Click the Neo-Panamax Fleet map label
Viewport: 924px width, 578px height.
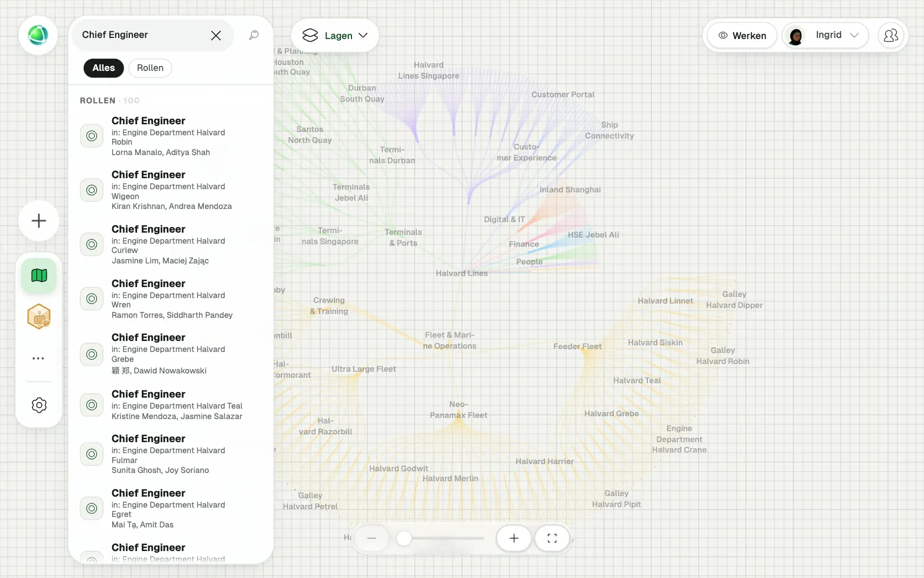pyautogui.click(x=459, y=410)
